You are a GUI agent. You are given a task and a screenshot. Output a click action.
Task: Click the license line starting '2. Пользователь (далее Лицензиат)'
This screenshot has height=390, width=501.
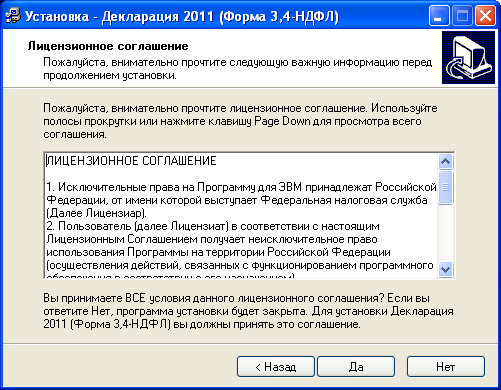pyautogui.click(x=213, y=226)
